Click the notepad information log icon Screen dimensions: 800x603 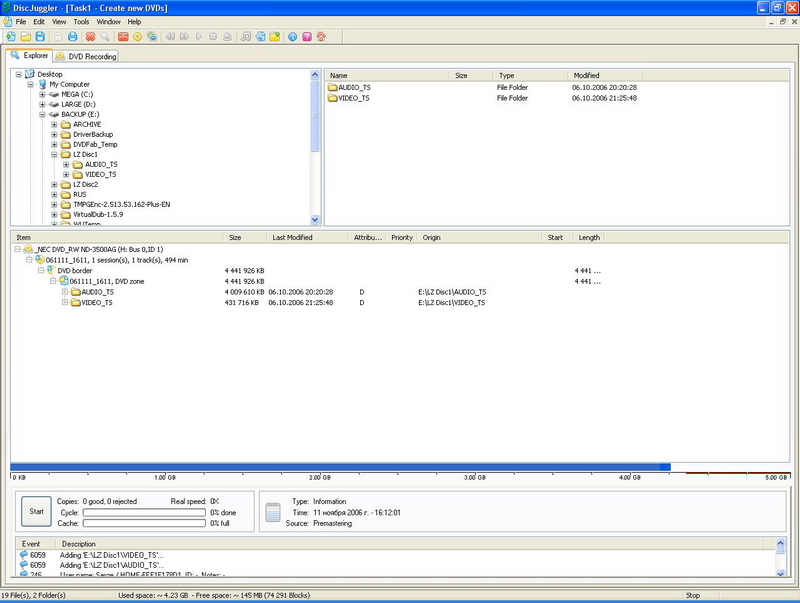click(x=273, y=512)
